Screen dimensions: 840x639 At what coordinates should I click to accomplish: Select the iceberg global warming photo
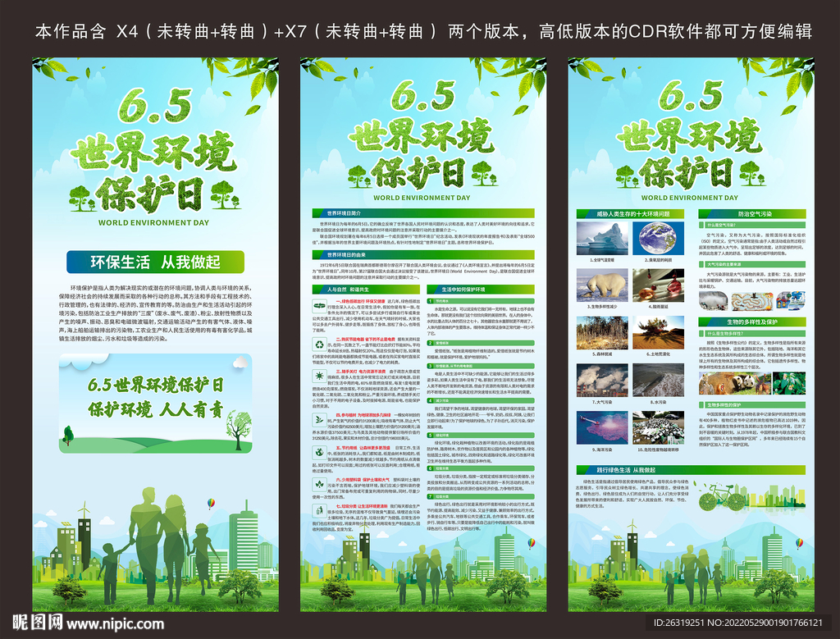602,238
